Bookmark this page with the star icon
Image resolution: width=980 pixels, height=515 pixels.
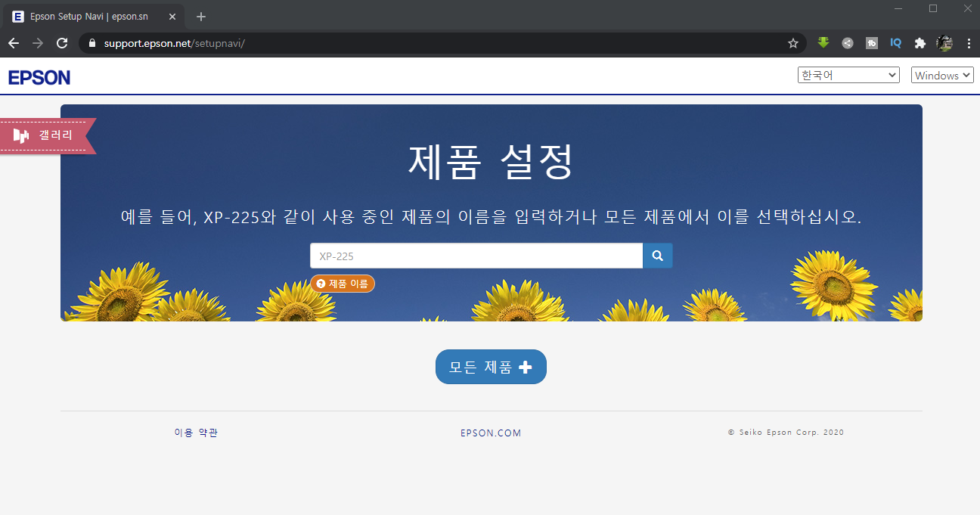pyautogui.click(x=793, y=43)
